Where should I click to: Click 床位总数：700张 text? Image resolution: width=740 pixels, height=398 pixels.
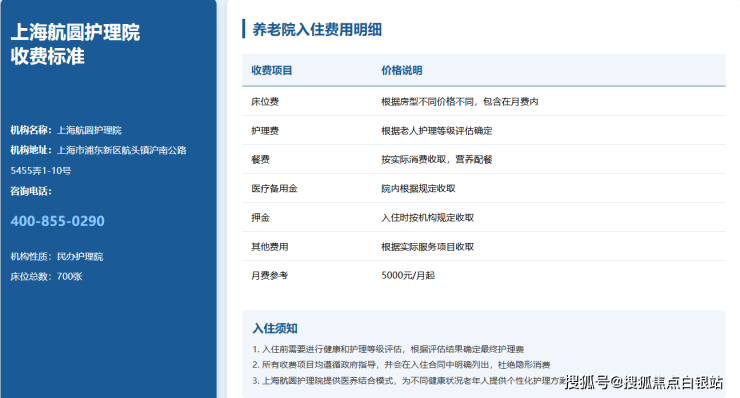click(46, 276)
